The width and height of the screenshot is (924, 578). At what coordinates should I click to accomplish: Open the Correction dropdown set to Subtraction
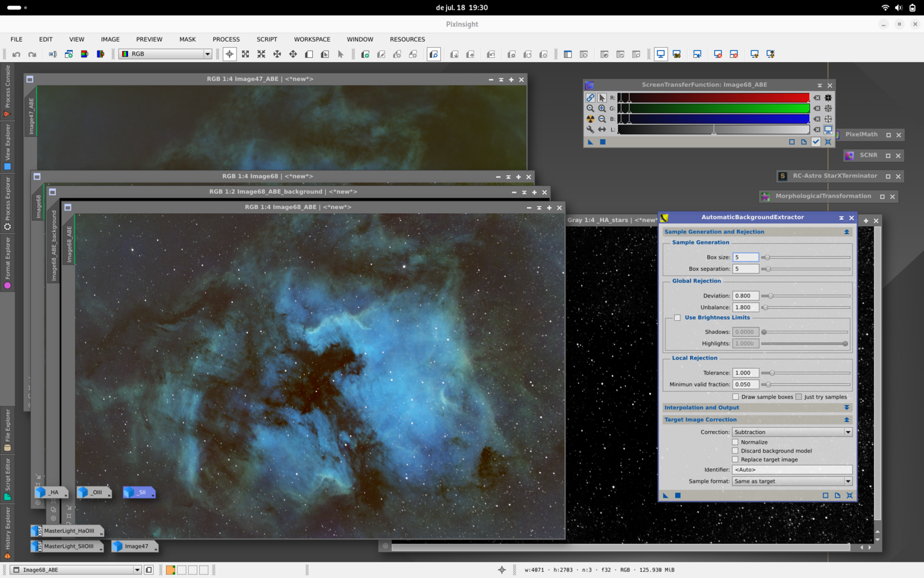792,432
